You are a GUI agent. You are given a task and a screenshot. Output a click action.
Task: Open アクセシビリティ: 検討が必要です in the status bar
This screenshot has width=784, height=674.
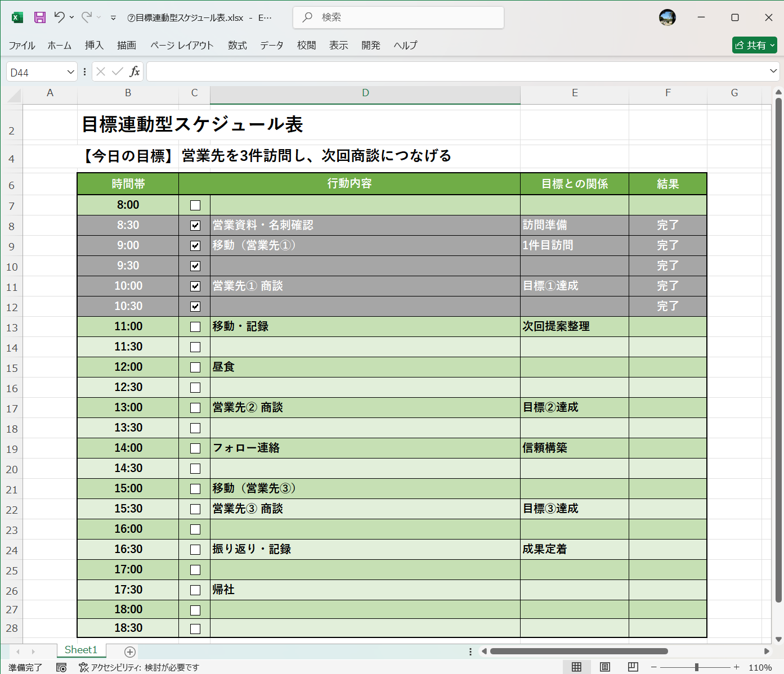(140, 667)
